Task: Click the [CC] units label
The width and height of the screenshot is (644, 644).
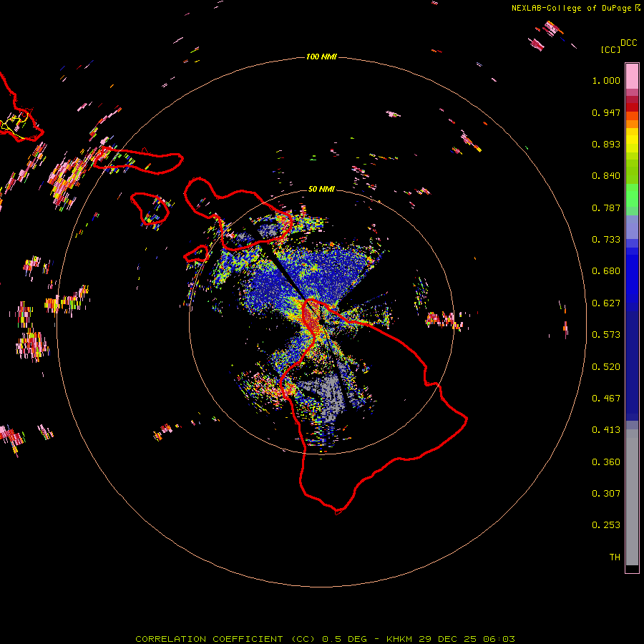Action: [x=611, y=49]
